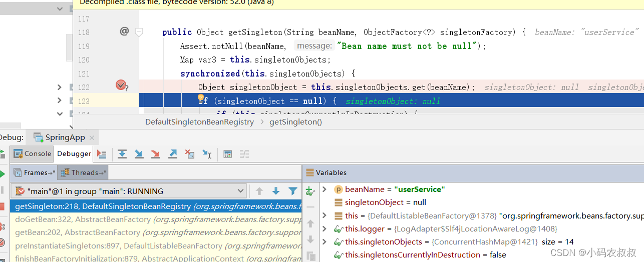Click the 'message:' parameter hint on line 119
This screenshot has width=644, height=262.
[x=314, y=46]
